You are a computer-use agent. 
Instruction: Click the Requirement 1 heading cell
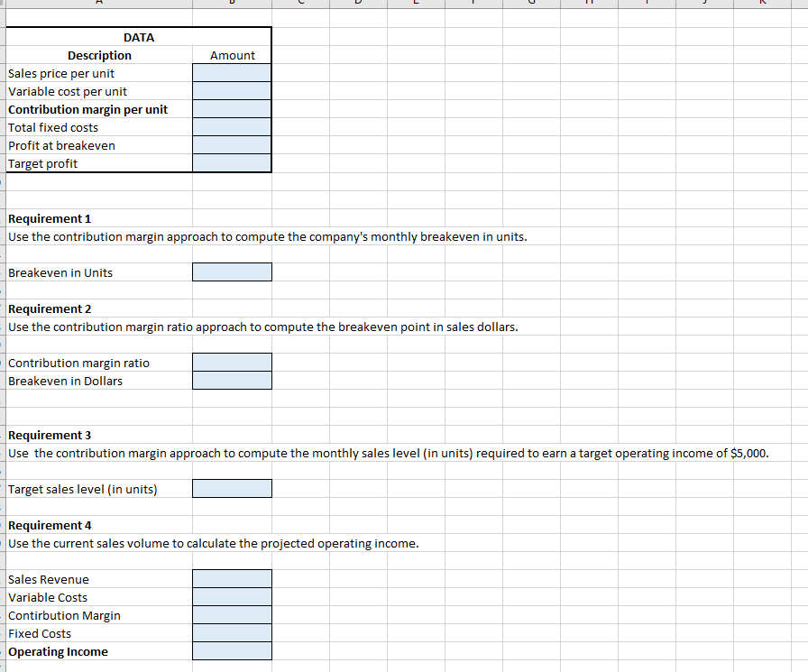point(50,218)
